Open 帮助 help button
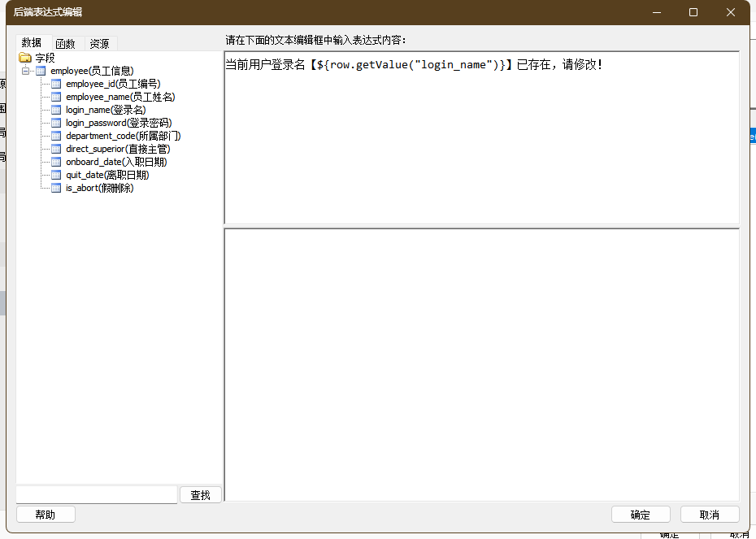756x539 pixels. coord(46,515)
